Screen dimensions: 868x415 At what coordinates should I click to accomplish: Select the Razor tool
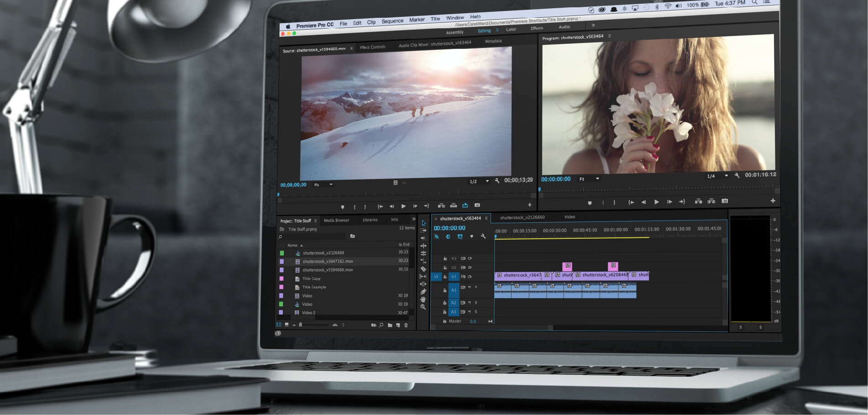(x=424, y=269)
